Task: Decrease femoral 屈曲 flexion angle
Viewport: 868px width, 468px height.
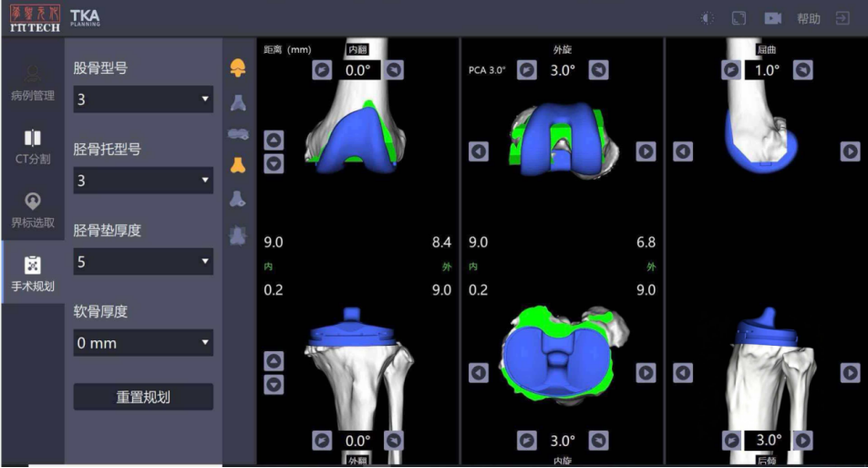Action: 730,69
